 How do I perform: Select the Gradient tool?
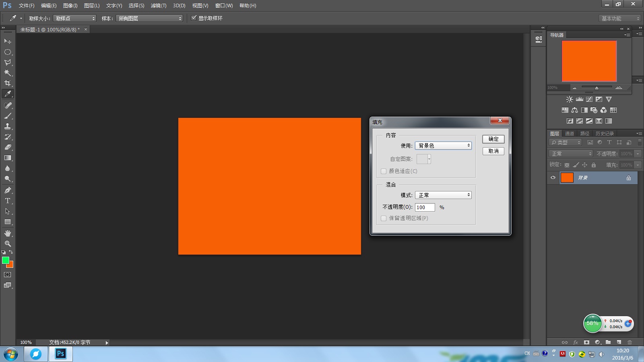[8, 158]
